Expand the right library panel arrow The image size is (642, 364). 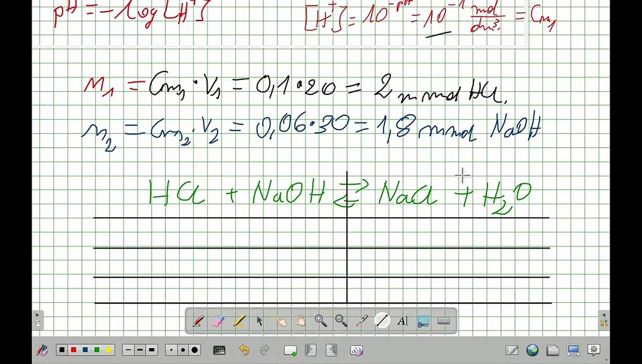(x=604, y=319)
